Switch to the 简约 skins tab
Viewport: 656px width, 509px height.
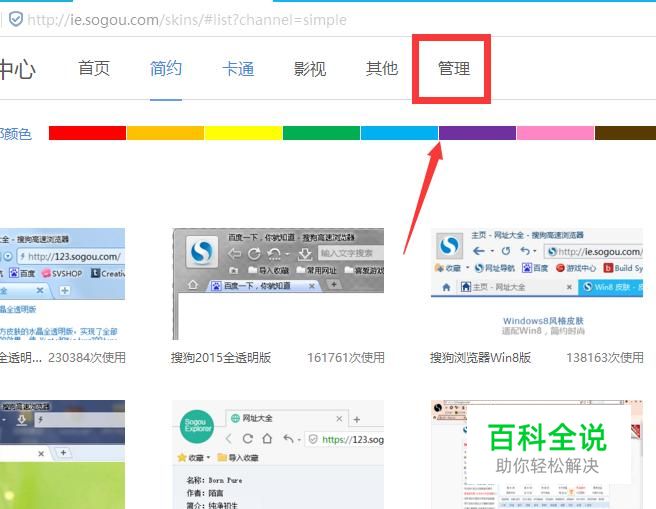coord(166,68)
